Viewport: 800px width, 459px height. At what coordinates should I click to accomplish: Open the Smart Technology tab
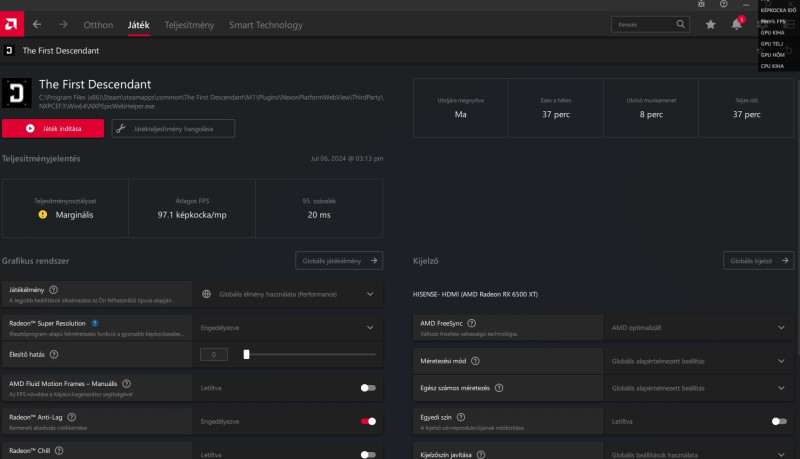[266, 25]
